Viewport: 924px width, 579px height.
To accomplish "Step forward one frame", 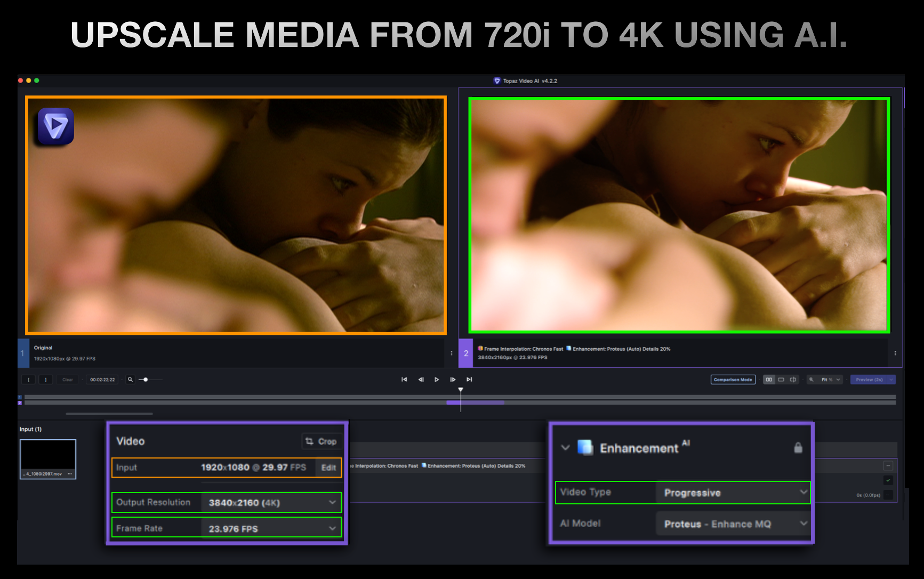I will [x=453, y=380].
